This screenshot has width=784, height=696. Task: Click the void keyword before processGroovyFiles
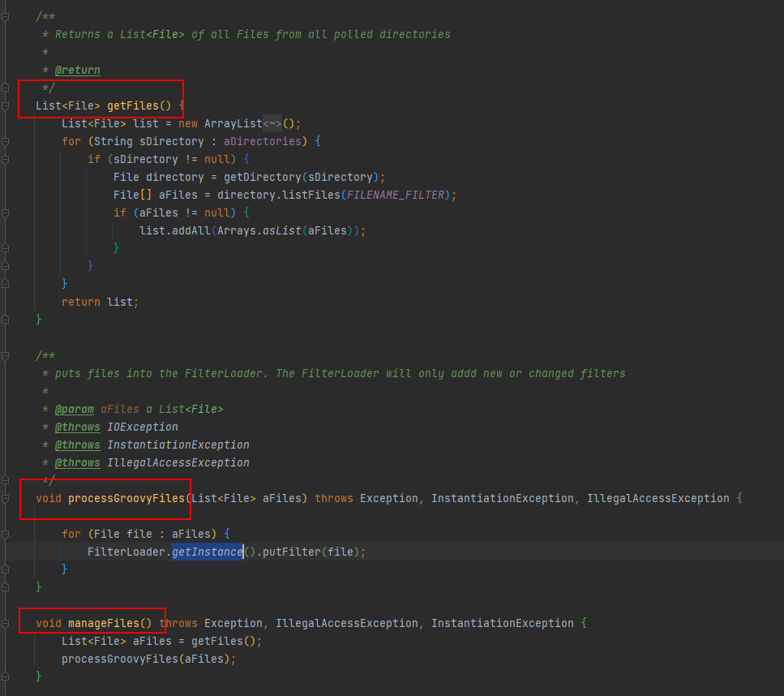pyautogui.click(x=49, y=498)
